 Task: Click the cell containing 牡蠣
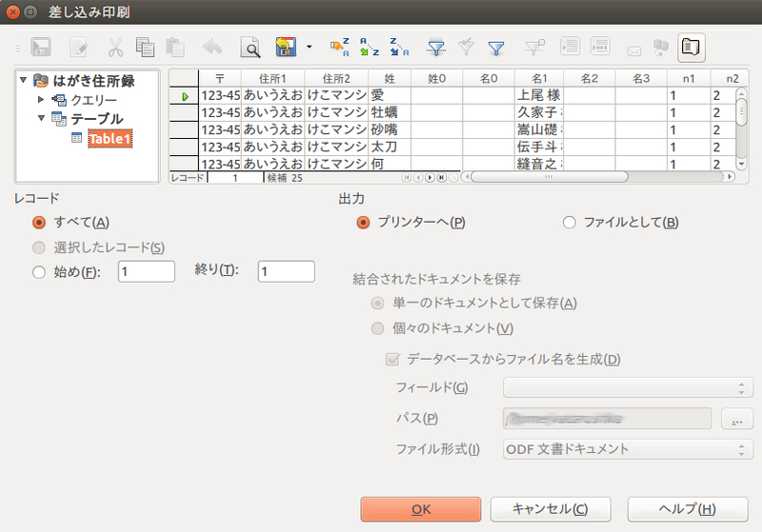pos(390,112)
